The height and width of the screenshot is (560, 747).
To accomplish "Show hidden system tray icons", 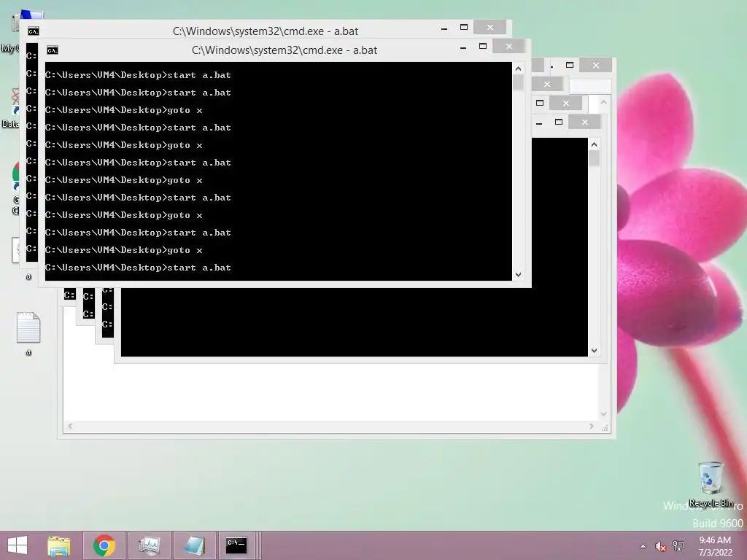I will [x=643, y=546].
